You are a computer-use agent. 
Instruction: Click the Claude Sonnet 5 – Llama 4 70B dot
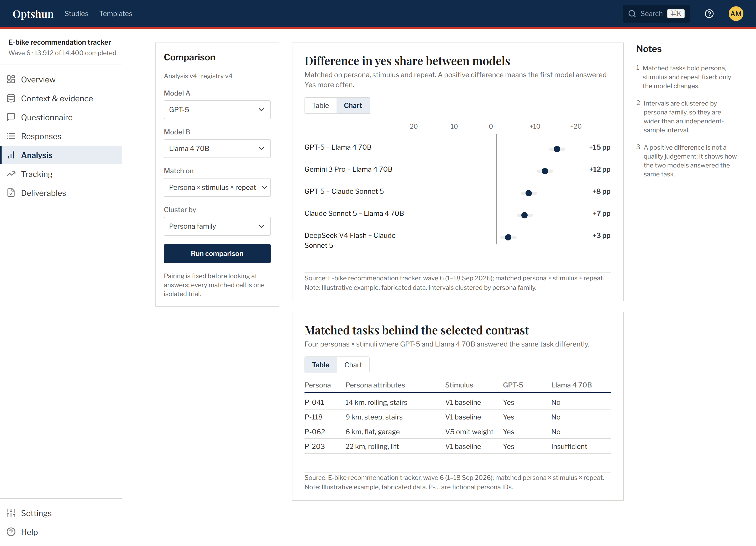pyautogui.click(x=524, y=215)
